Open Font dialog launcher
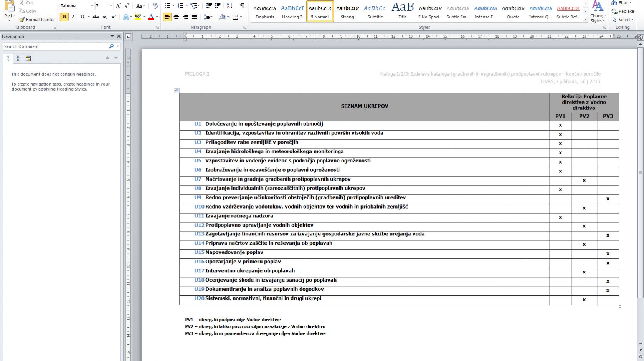The image size is (644, 361). (157, 28)
